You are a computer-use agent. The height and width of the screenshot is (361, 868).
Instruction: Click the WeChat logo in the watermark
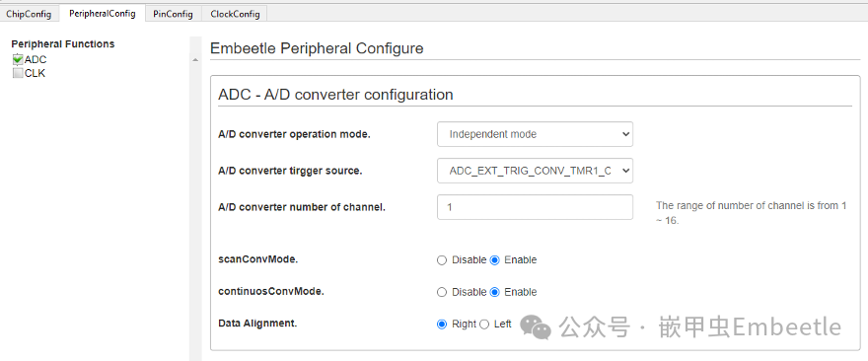[x=536, y=327]
